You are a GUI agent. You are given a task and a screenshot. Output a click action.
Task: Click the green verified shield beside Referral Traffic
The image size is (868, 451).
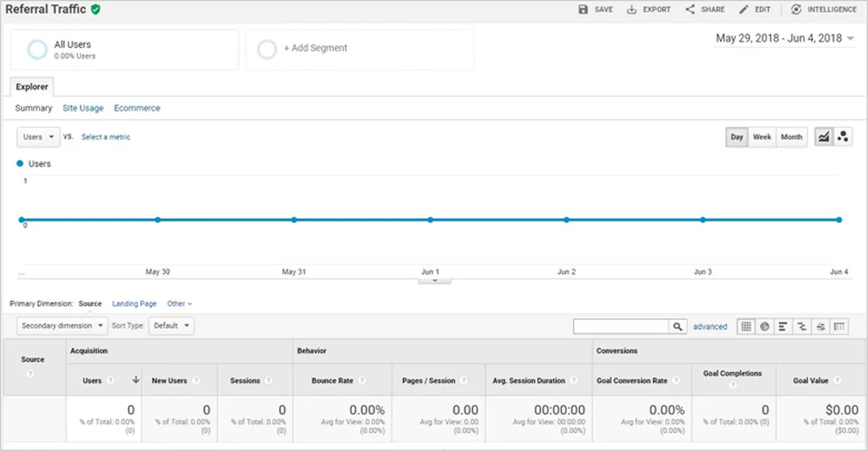(95, 10)
